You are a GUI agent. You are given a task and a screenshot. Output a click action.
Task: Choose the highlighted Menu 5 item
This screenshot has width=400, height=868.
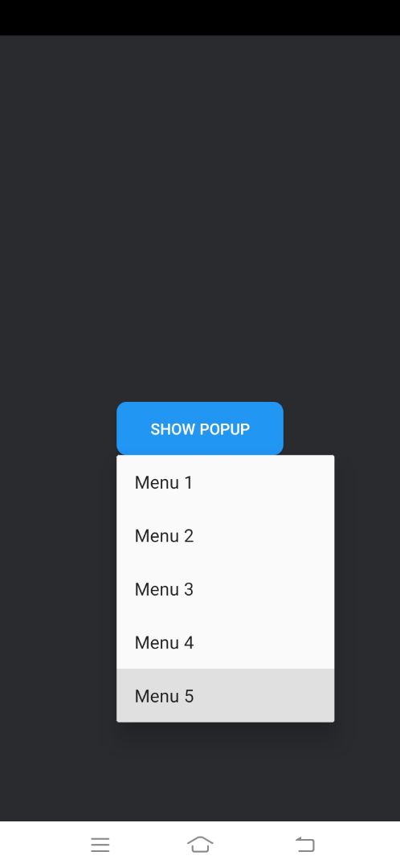click(x=225, y=695)
